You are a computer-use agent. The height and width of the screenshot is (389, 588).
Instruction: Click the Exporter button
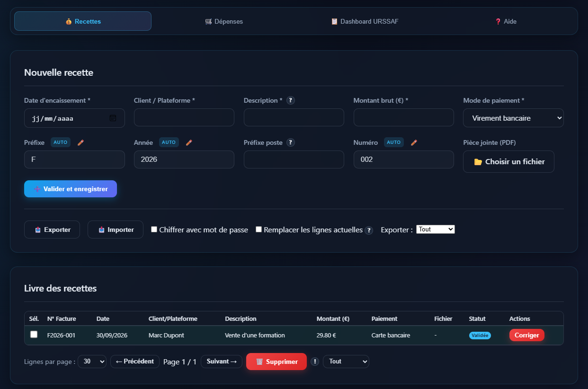pyautogui.click(x=52, y=230)
